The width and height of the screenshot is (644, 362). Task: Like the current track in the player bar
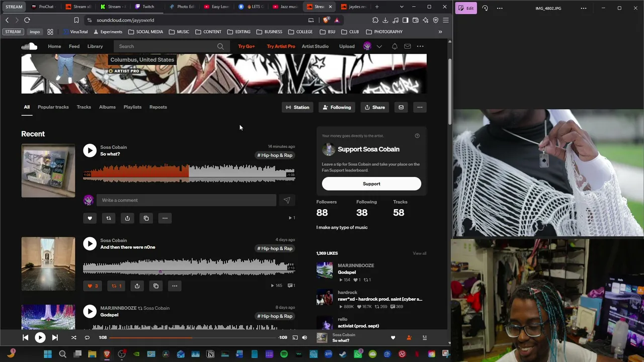coord(393,338)
